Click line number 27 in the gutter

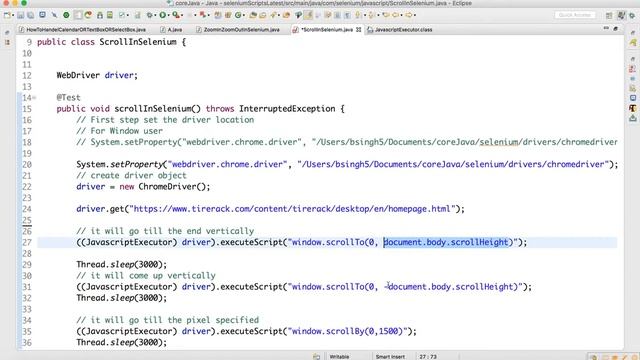coord(27,242)
